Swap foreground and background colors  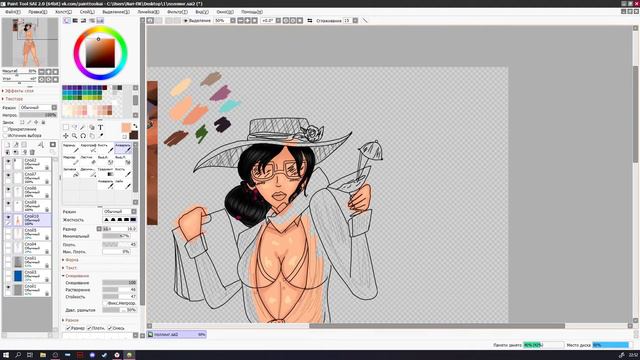coord(135,126)
